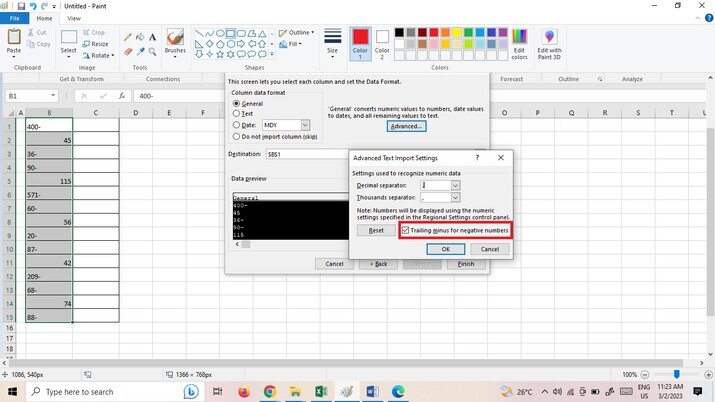
Task: Click the zoom in plus button
Action: click(x=708, y=375)
